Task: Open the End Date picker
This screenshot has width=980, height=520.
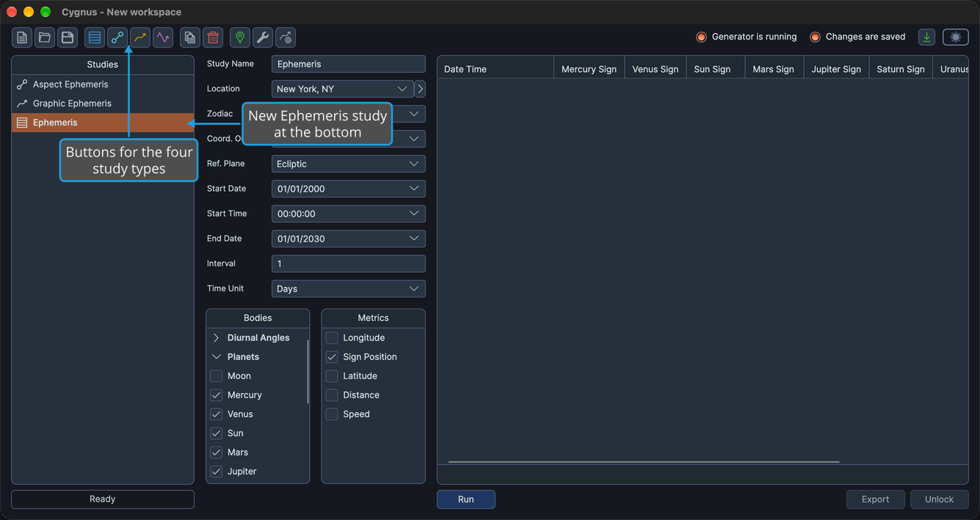Action: coord(349,239)
